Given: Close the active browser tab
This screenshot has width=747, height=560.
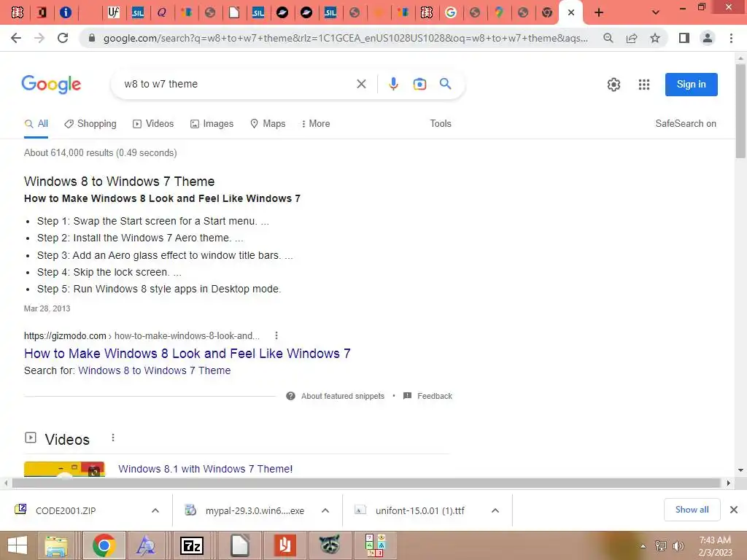Looking at the screenshot, I should click(571, 12).
